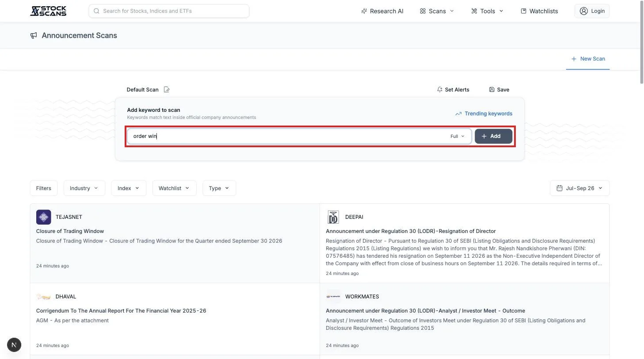Click the 'Default Scan' name label

[142, 90]
